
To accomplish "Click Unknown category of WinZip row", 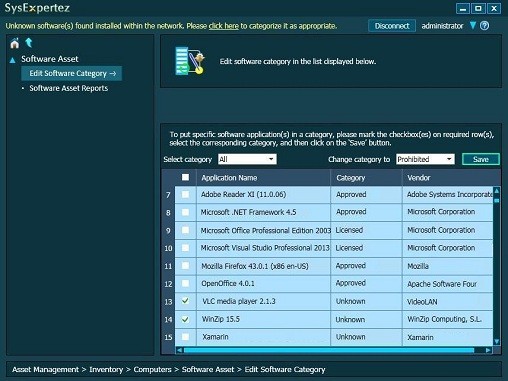I will [366, 319].
